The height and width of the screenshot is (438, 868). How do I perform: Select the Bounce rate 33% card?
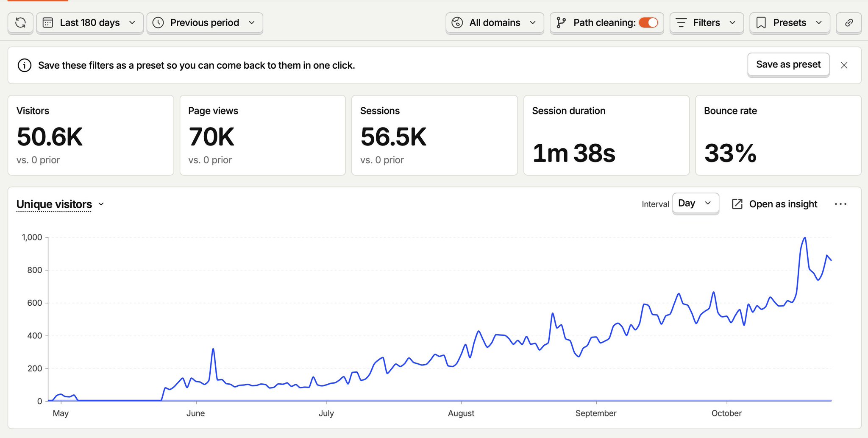point(778,135)
